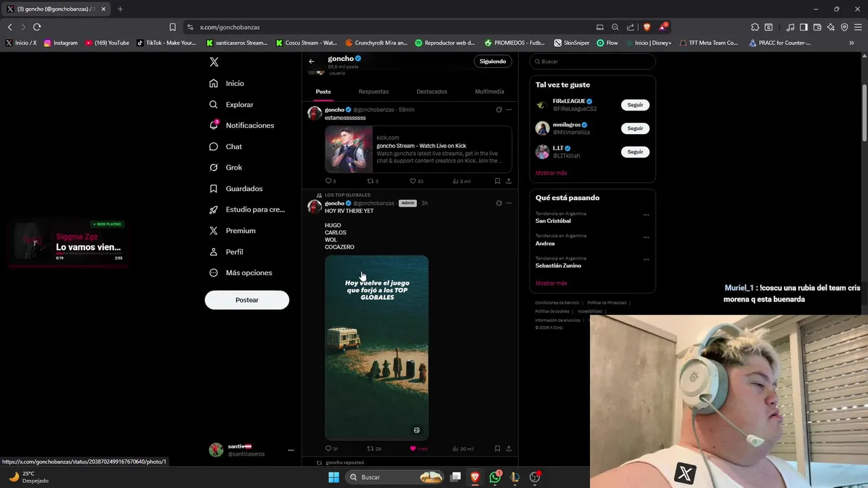
Task: Open WhatsApp from the taskbar
Action: 495,477
